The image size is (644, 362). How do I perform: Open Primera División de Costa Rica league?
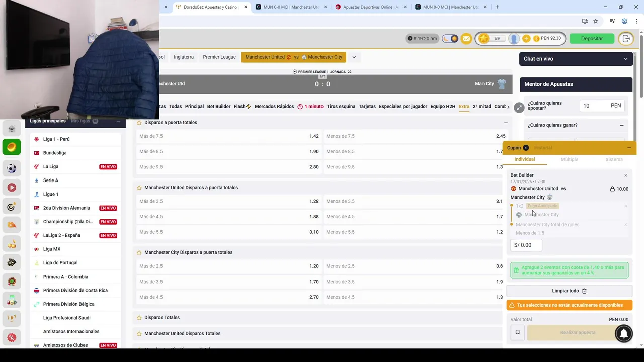75,291
